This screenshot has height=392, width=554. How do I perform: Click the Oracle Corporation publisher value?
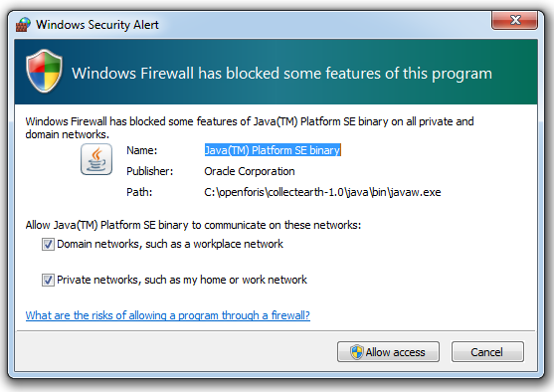pyautogui.click(x=250, y=171)
